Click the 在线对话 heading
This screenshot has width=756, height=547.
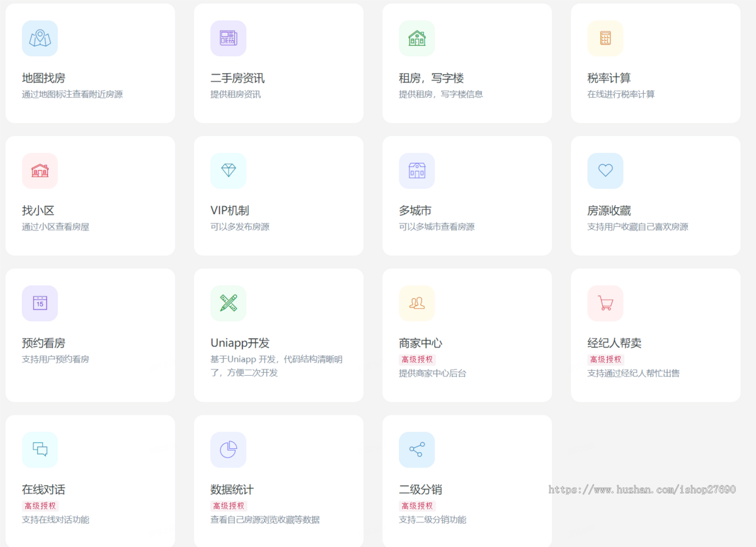tap(43, 489)
